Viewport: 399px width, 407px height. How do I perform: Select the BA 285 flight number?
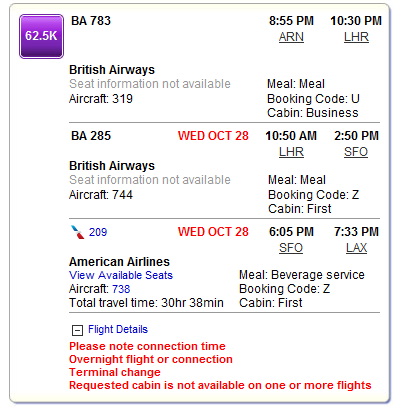coord(91,136)
